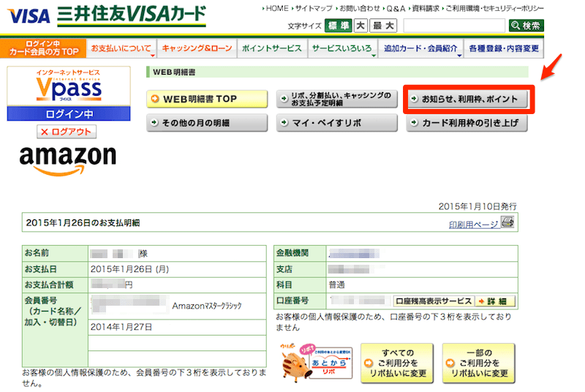This screenshot has width=585, height=392.
Task: Set text size to 最大
Action: click(383, 26)
